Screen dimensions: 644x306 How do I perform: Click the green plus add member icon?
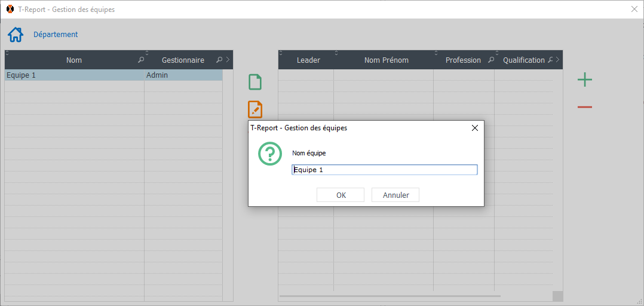585,80
